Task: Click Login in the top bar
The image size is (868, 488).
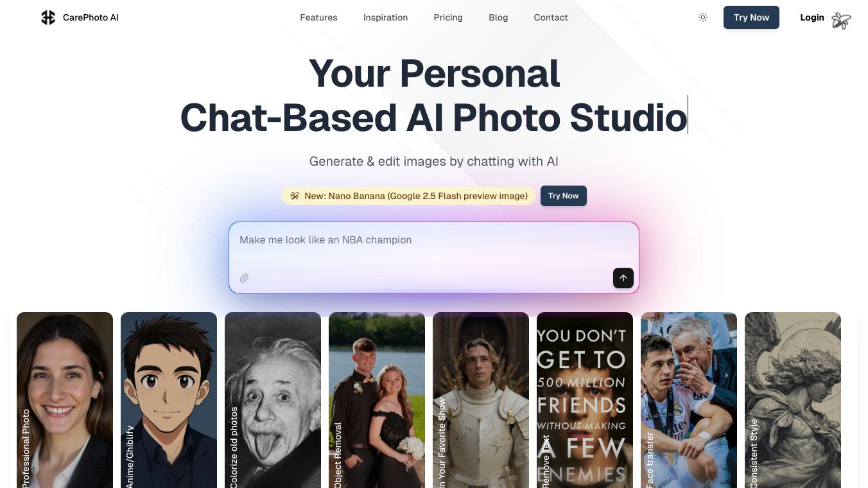Action: [812, 17]
